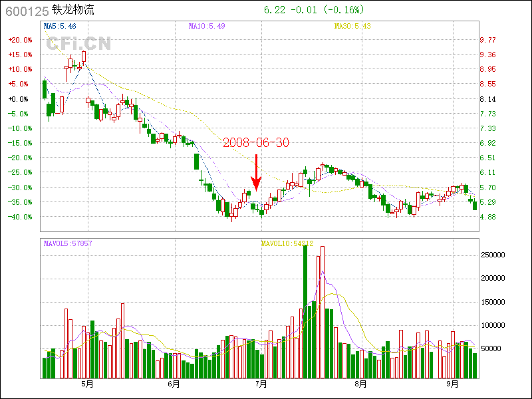Click the red down arrow marker
The image size is (532, 399).
click(256, 173)
